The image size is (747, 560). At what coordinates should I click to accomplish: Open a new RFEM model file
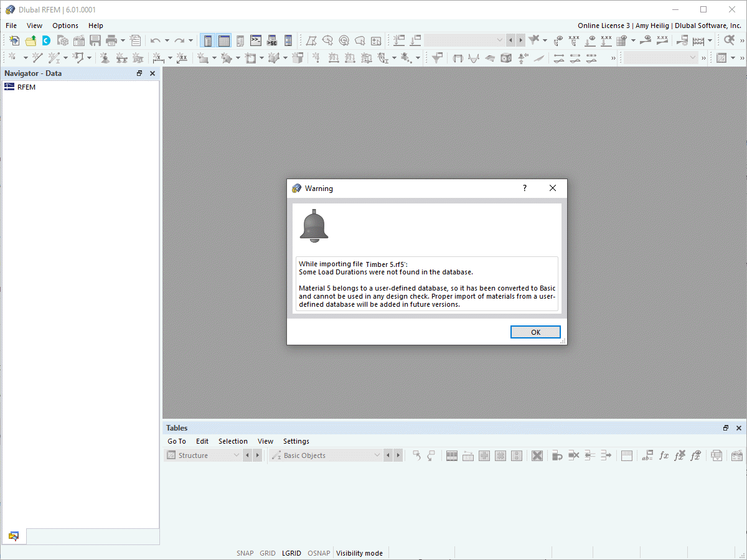tap(14, 40)
